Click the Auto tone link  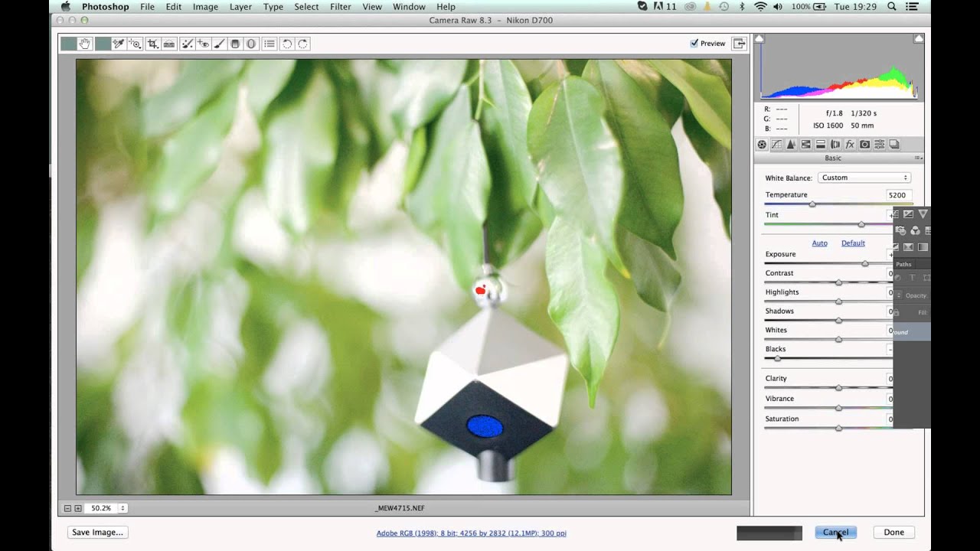pos(819,243)
